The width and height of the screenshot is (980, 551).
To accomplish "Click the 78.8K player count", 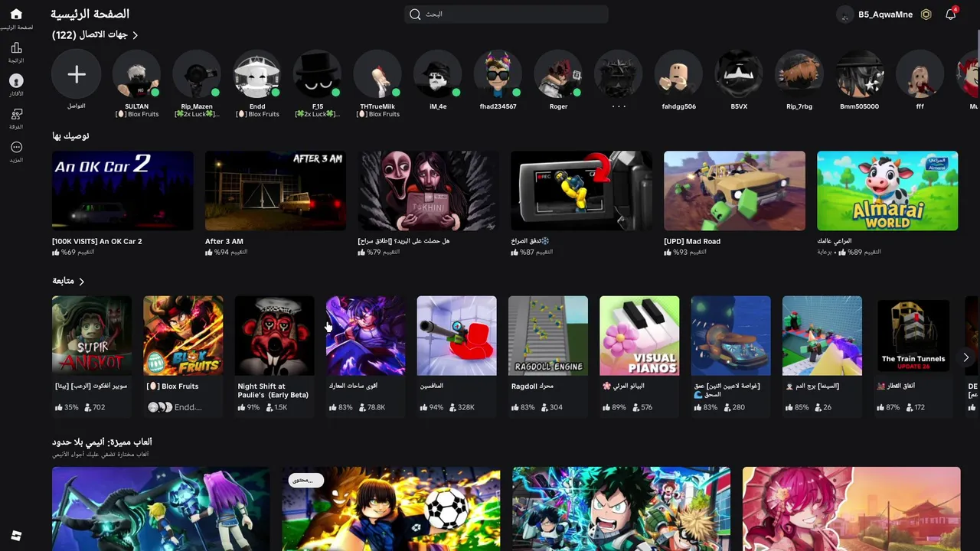I will coord(376,407).
